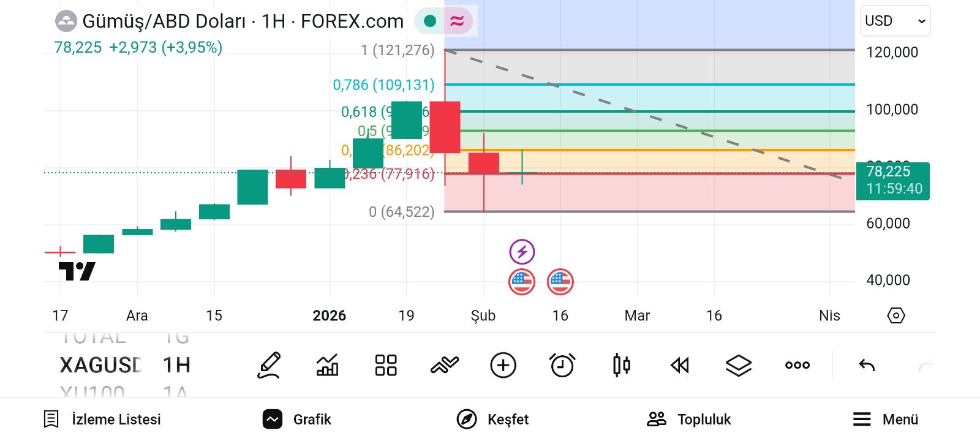Open the four-square layout grid icon
The height and width of the screenshot is (441, 980).
386,365
